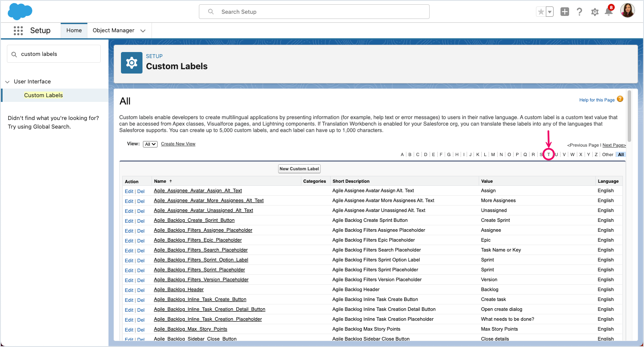This screenshot has width=644, height=347.
Task: Delete Agile_Assignee_Avatar_Assign_Alt_Text label
Action: tap(141, 191)
